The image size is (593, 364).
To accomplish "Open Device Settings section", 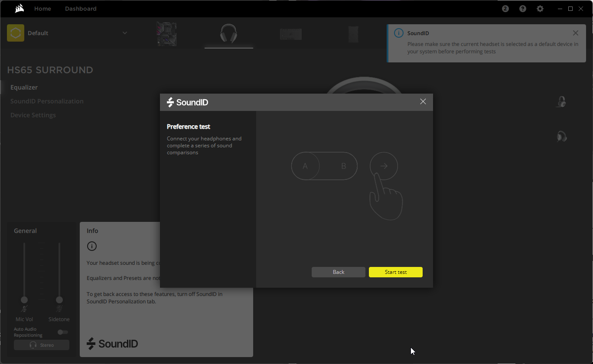I will click(x=33, y=115).
